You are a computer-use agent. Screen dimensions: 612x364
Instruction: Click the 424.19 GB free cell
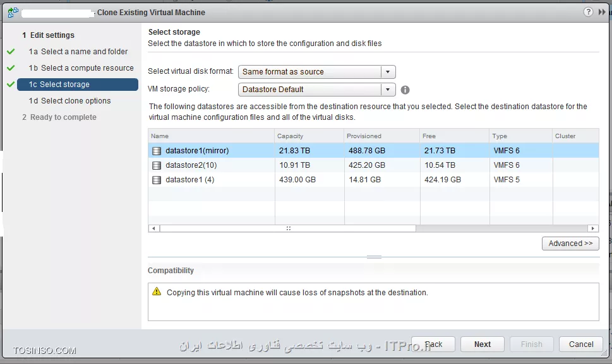coord(442,180)
